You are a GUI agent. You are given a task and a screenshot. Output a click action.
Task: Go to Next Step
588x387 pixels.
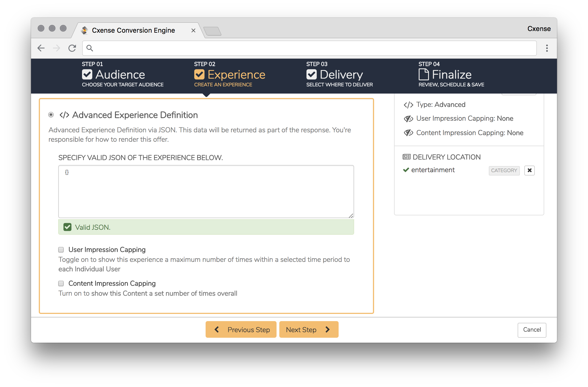click(309, 329)
